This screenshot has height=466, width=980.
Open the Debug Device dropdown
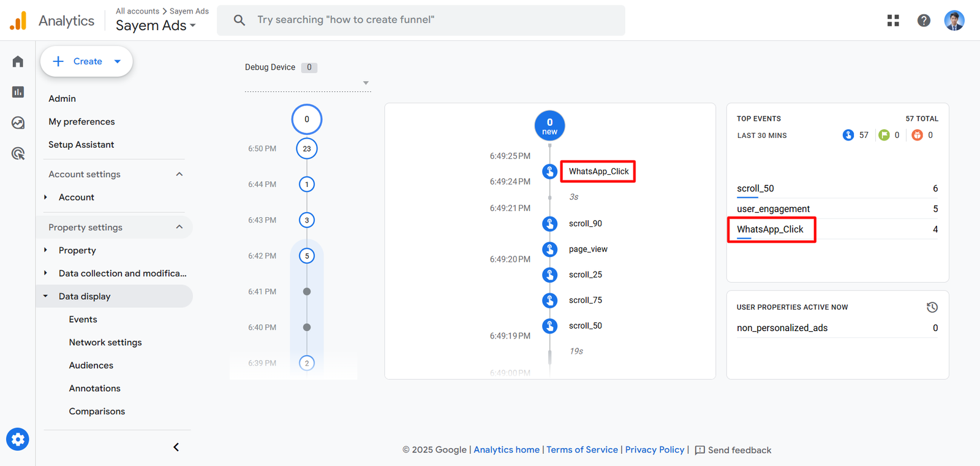pyautogui.click(x=366, y=83)
